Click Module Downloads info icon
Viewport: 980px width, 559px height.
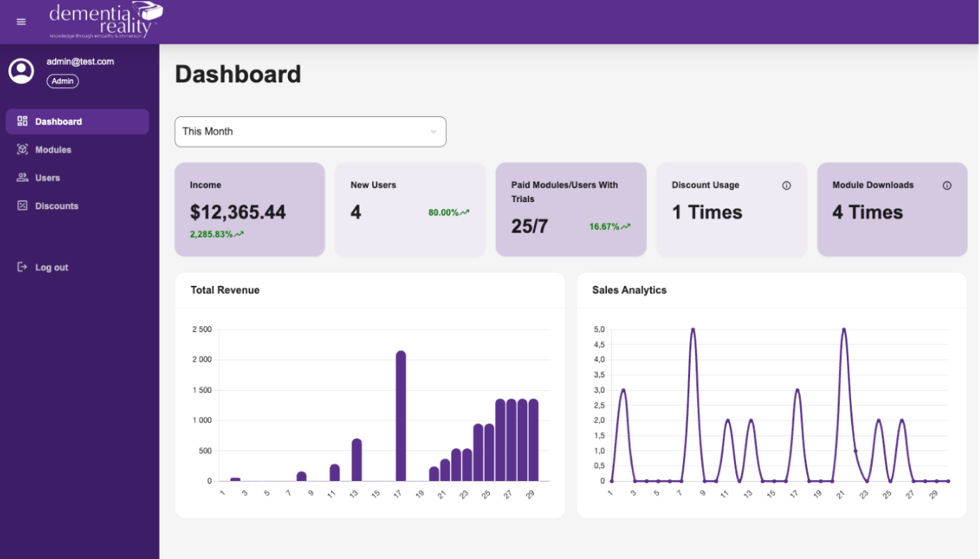947,185
